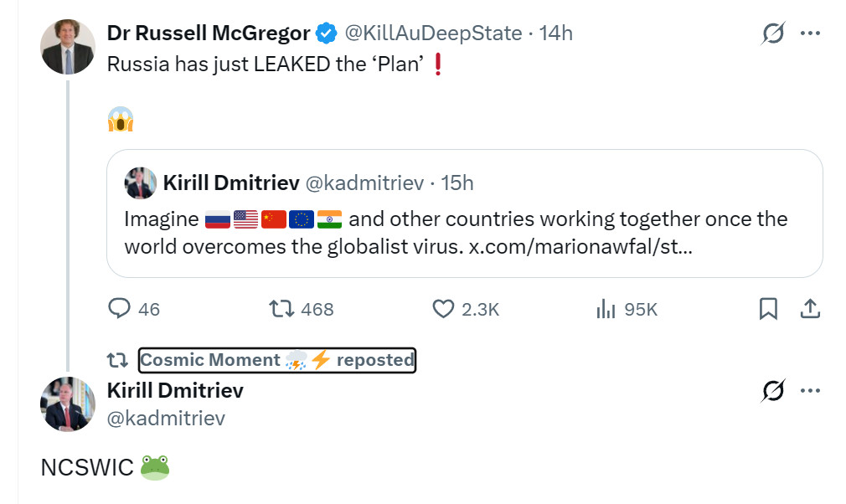Like the Russell McGregor post
The width and height of the screenshot is (846, 504).
tap(443, 309)
